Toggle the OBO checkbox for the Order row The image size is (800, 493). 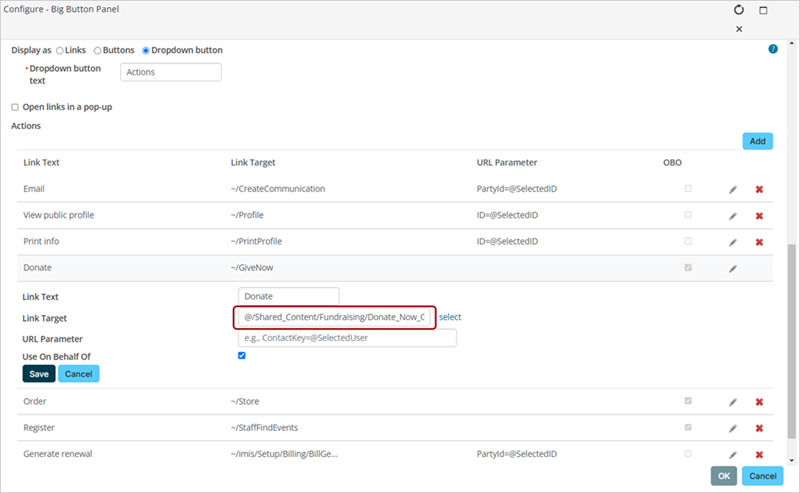[688, 401]
